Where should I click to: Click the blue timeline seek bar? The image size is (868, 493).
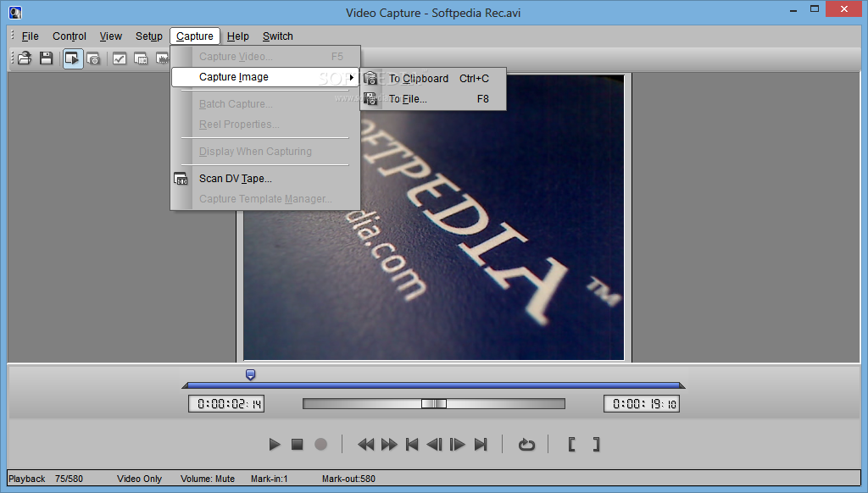(x=434, y=385)
